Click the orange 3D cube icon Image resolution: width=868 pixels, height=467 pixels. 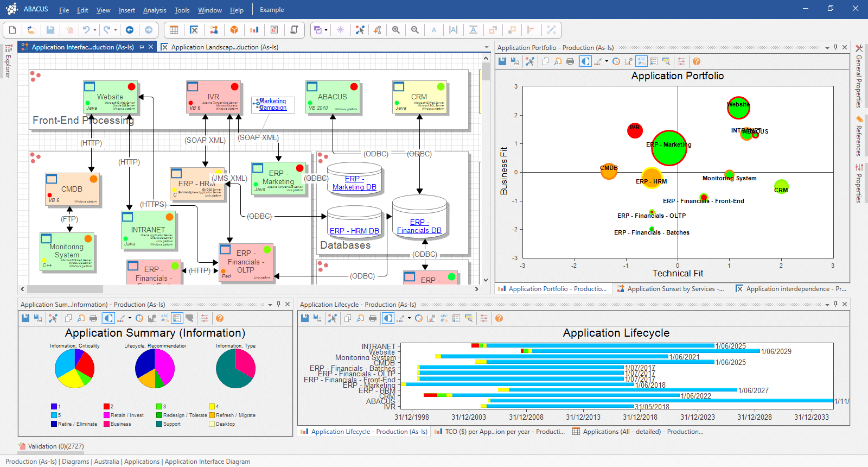coord(234,30)
